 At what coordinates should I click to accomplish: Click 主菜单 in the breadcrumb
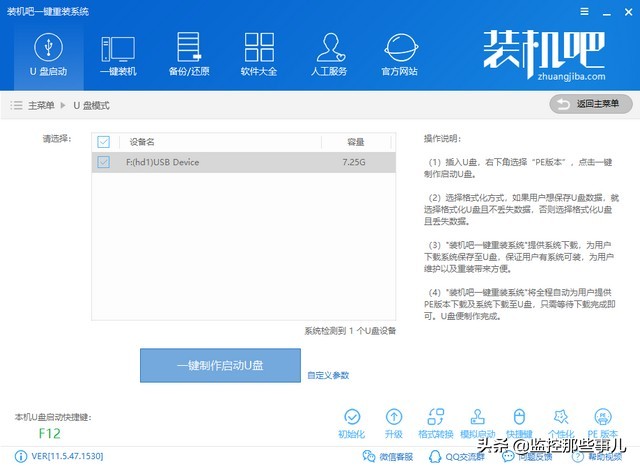41,106
